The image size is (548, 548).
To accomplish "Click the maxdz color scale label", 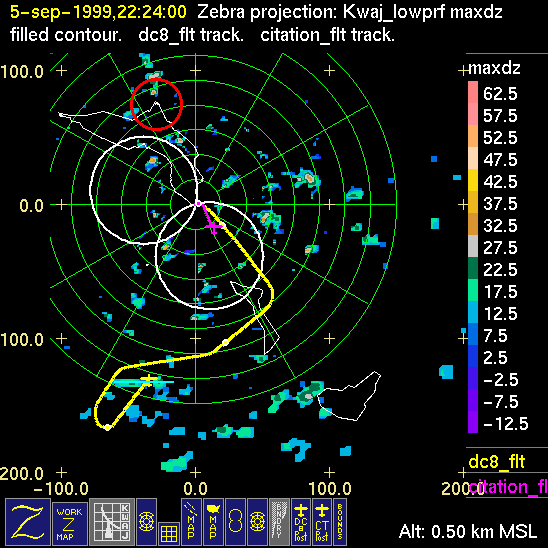I will click(x=494, y=68).
